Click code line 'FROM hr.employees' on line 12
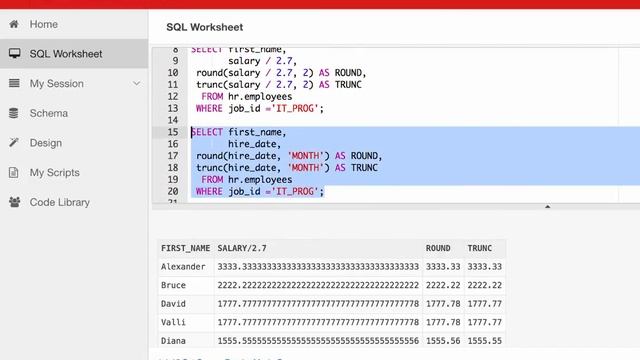This screenshot has height=360, width=640. (247, 96)
